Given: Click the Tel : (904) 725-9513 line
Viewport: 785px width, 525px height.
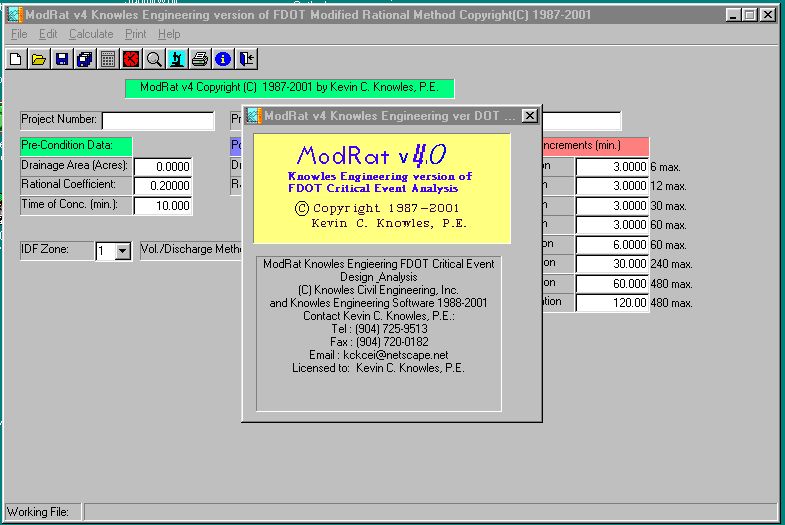Looking at the screenshot, I should (x=379, y=329).
